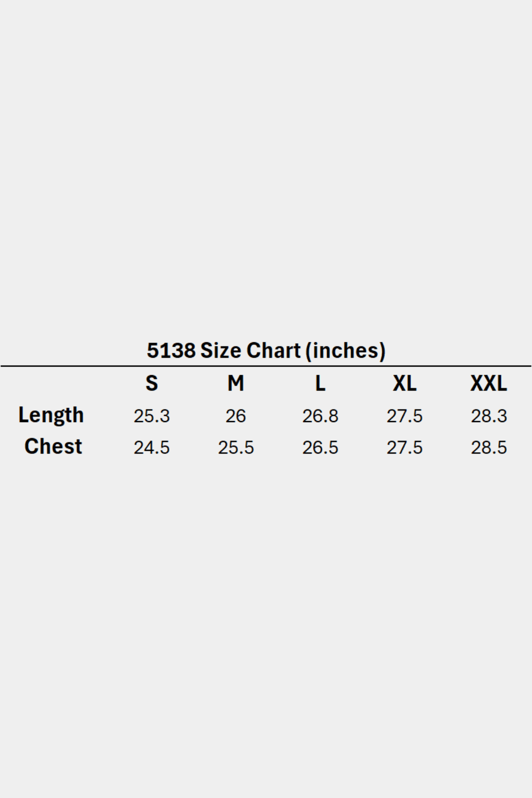Click the XL chest value 27.5
532x798 pixels.
(x=404, y=448)
